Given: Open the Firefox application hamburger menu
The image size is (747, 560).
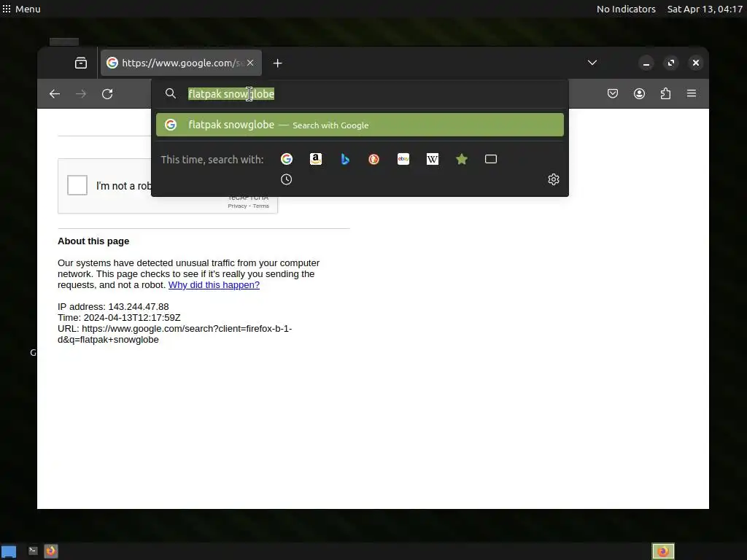Looking at the screenshot, I should coord(692,94).
